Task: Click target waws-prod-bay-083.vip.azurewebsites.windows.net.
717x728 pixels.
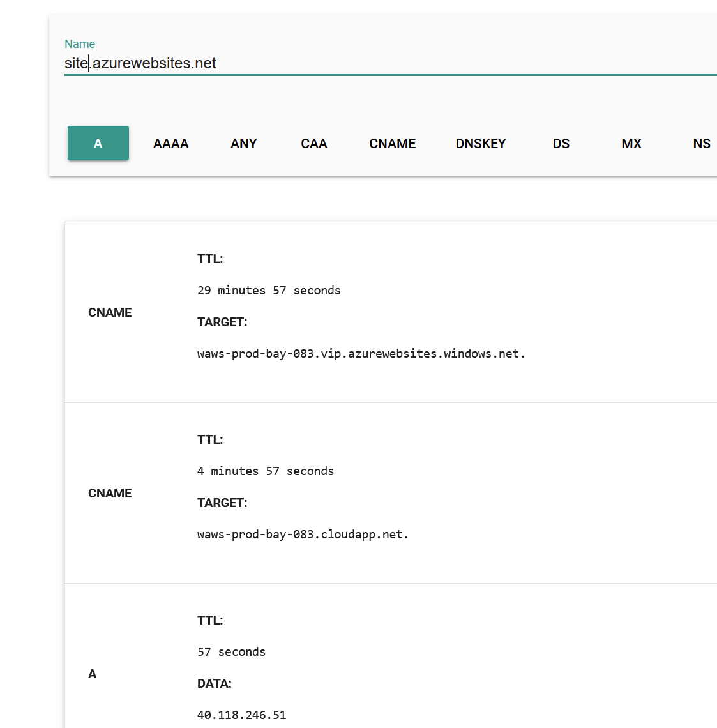Action: point(361,354)
